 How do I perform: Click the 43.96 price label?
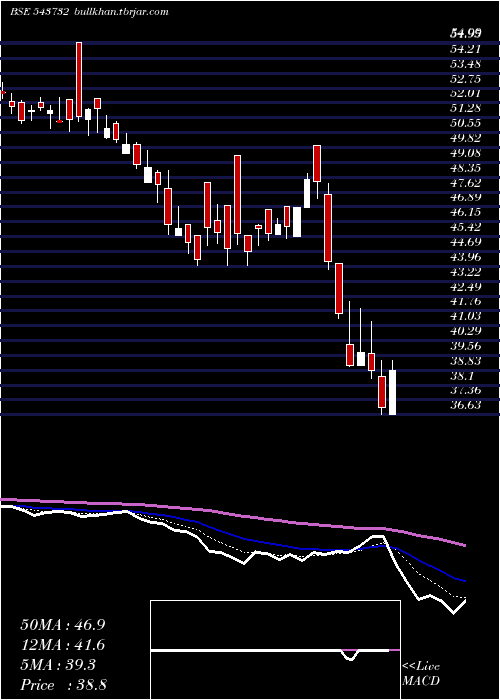click(466, 257)
